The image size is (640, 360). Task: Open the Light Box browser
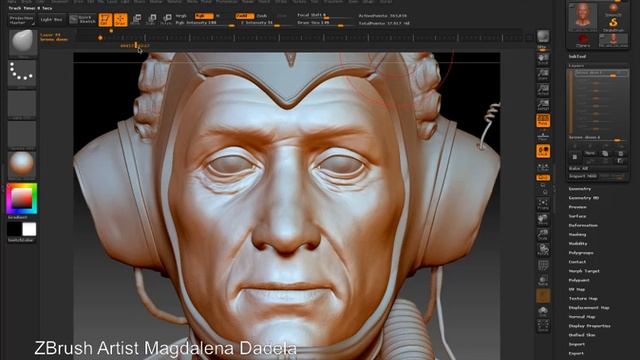[51, 20]
